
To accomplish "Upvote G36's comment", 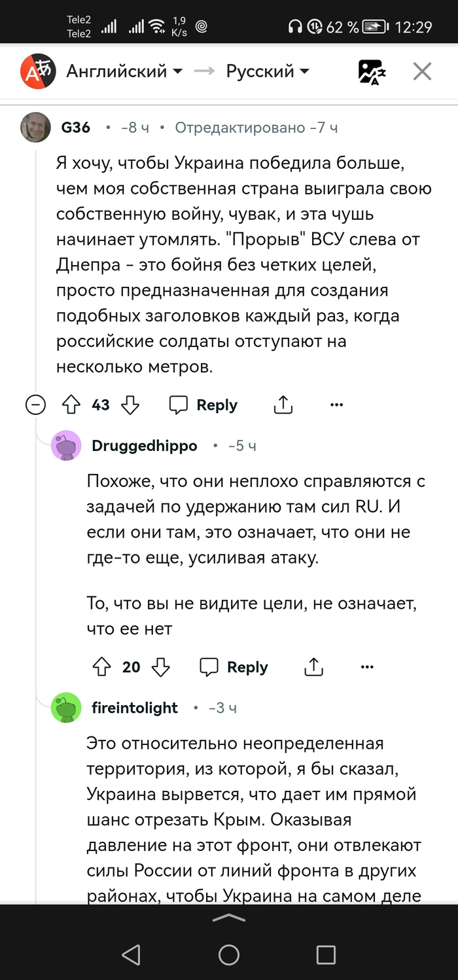I will tap(70, 405).
